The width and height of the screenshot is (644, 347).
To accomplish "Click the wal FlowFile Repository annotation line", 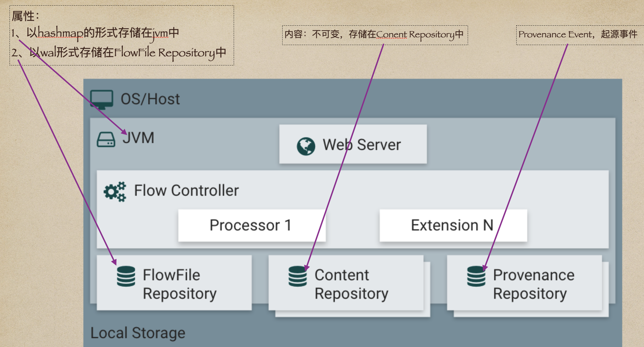I will [x=119, y=53].
